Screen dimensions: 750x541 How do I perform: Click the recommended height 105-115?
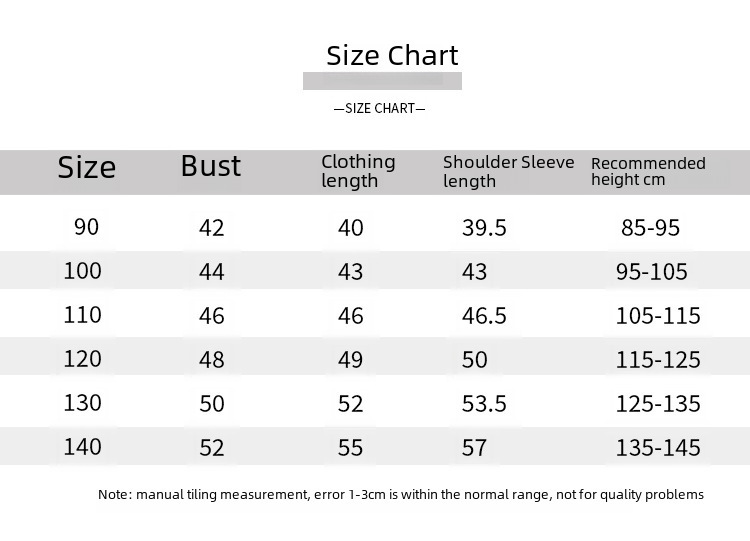[x=658, y=316]
